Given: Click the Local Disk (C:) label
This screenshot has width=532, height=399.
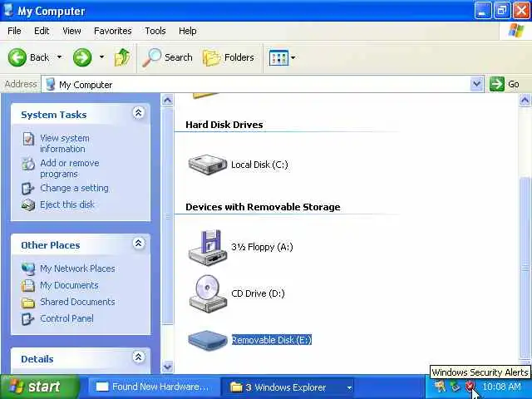Looking at the screenshot, I should click(259, 165).
